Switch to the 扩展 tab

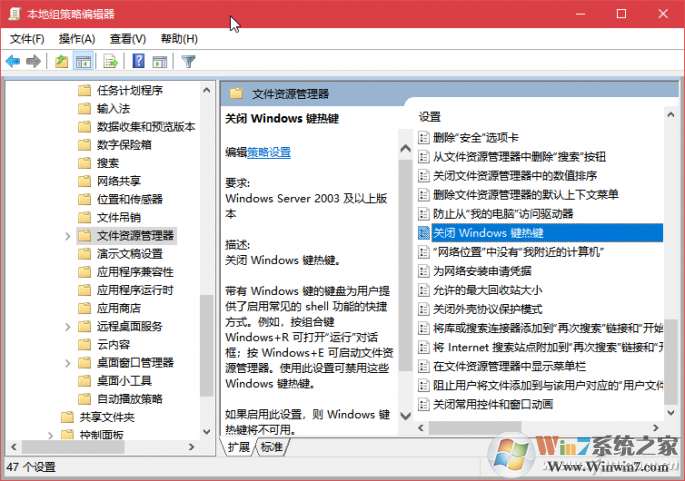(238, 447)
